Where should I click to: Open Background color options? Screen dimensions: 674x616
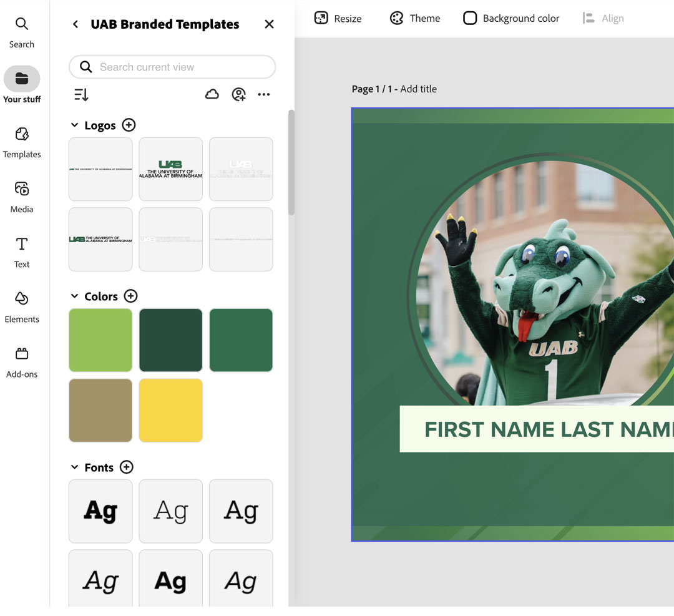coord(510,18)
